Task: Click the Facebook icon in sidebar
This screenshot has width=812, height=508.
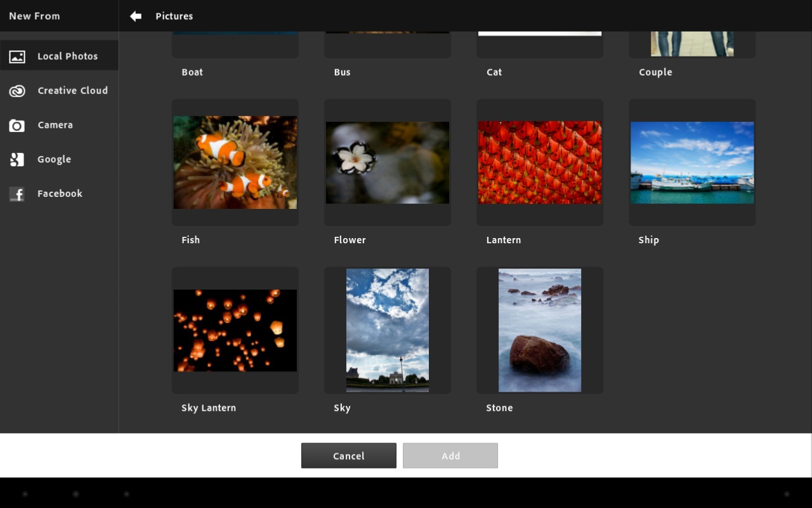Action: point(17,194)
